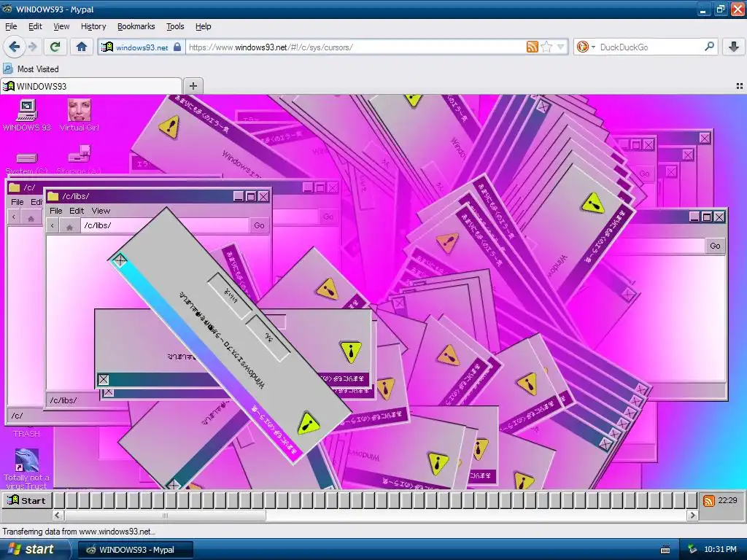The width and height of the screenshot is (747, 560).
Task: Click horizontal scrollbar left arrow
Action: click(x=58, y=515)
